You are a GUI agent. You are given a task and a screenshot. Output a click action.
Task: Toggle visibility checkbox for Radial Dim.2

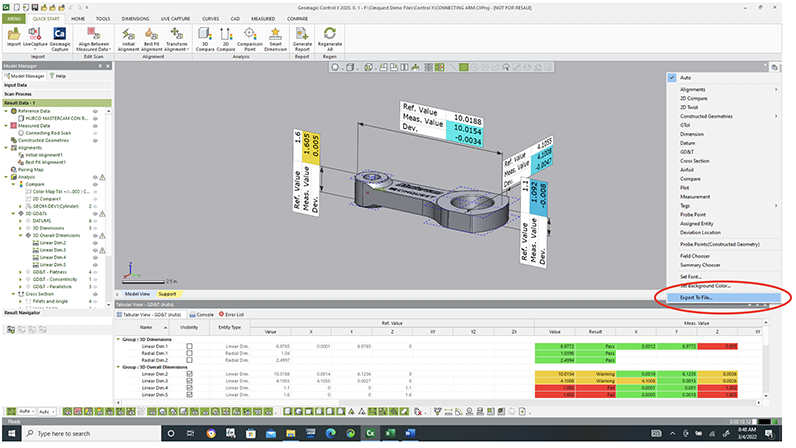(x=189, y=360)
